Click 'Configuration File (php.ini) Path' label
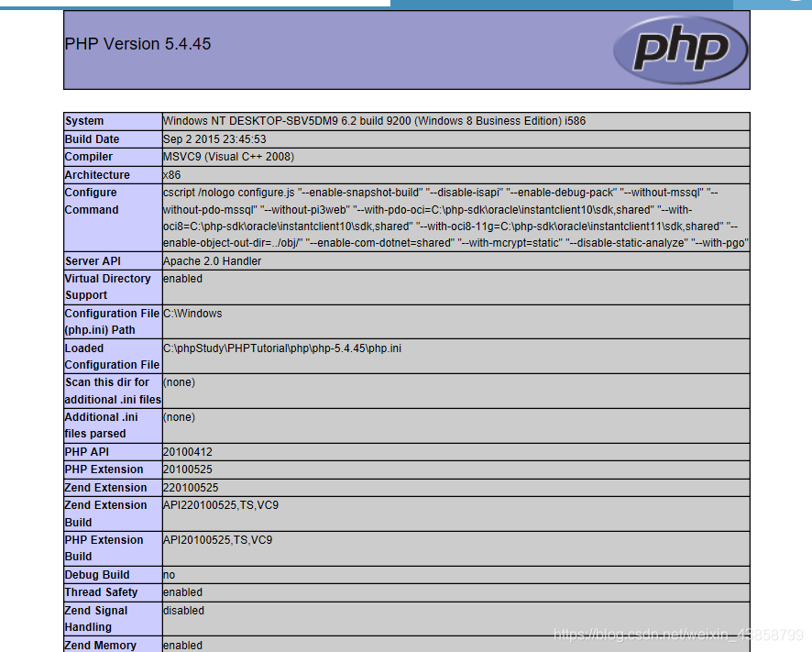812x652 pixels. (112, 322)
